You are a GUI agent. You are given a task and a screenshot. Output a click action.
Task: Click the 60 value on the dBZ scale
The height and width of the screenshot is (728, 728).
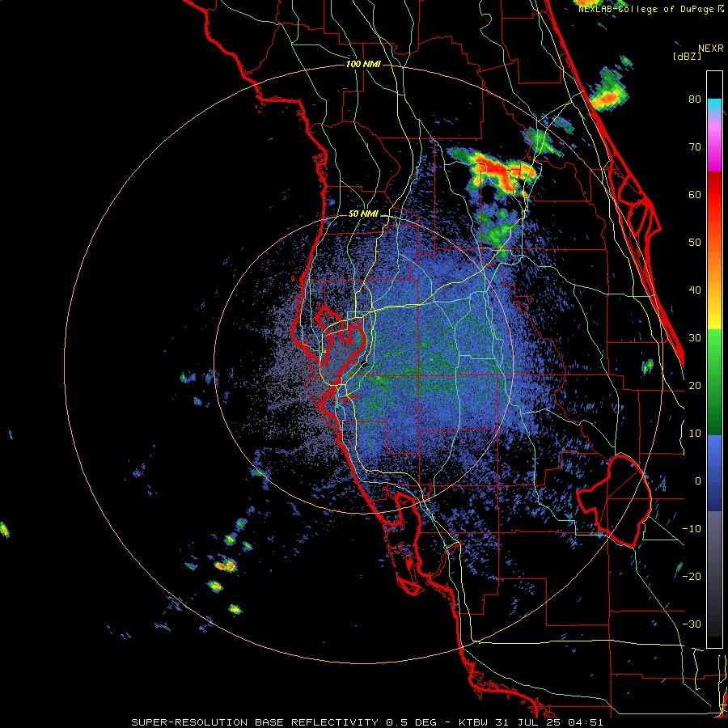pos(695,194)
